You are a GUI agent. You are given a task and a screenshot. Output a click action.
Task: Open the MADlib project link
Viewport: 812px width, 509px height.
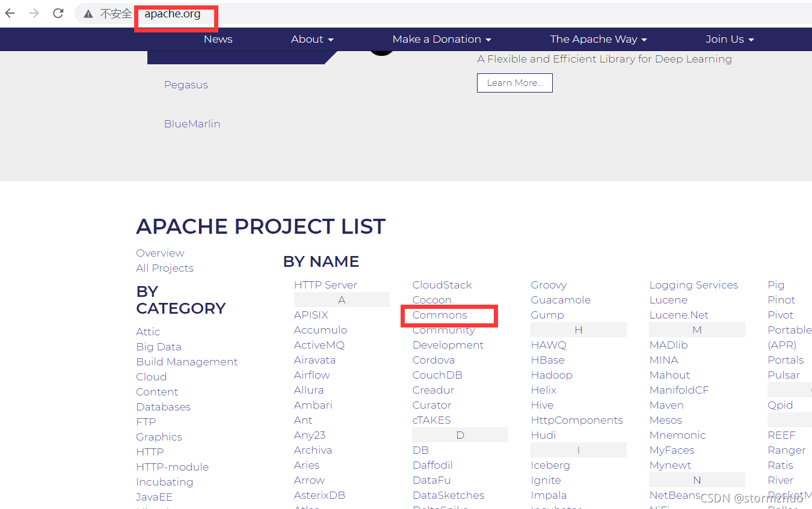668,345
